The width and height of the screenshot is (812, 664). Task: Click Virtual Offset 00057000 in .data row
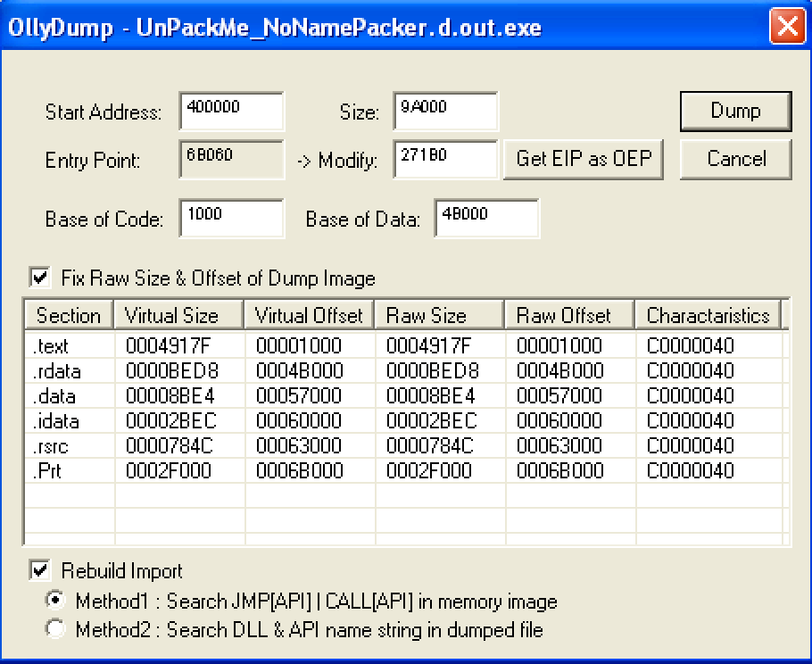pyautogui.click(x=299, y=395)
